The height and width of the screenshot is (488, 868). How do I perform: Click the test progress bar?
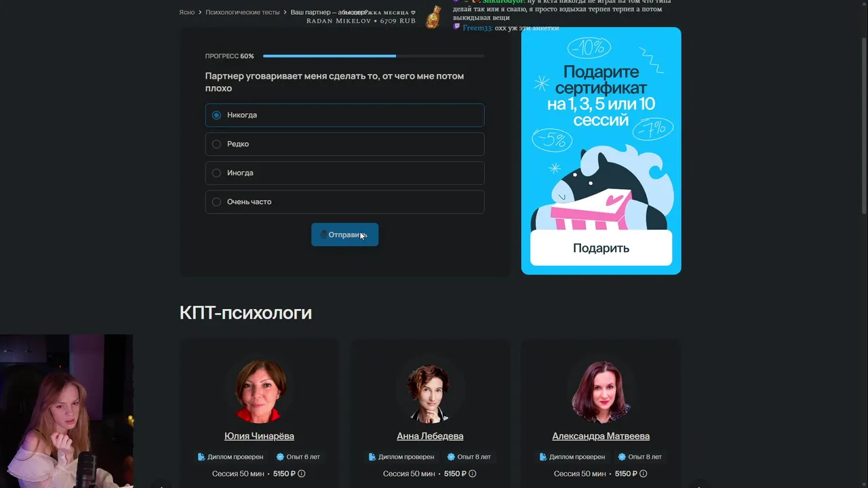pos(374,56)
